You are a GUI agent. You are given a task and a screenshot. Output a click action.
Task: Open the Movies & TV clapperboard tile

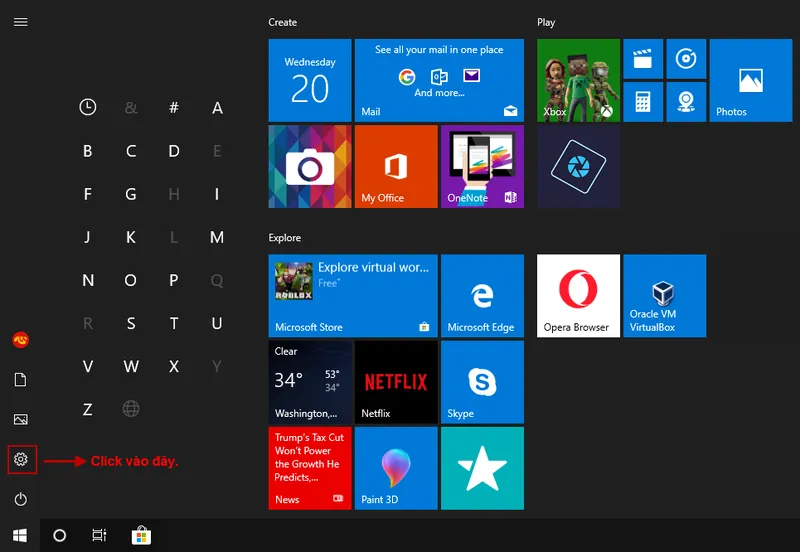click(643, 59)
